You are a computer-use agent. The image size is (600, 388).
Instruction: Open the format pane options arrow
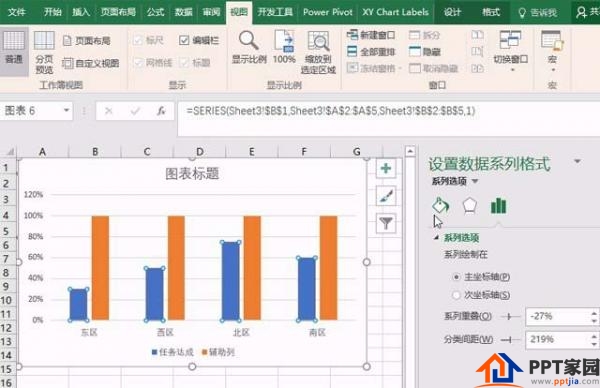(577, 161)
